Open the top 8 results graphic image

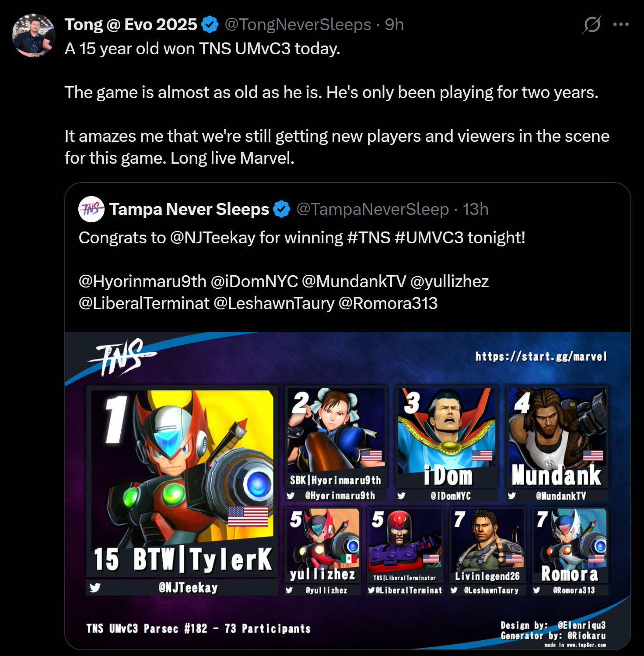pyautogui.click(x=348, y=490)
